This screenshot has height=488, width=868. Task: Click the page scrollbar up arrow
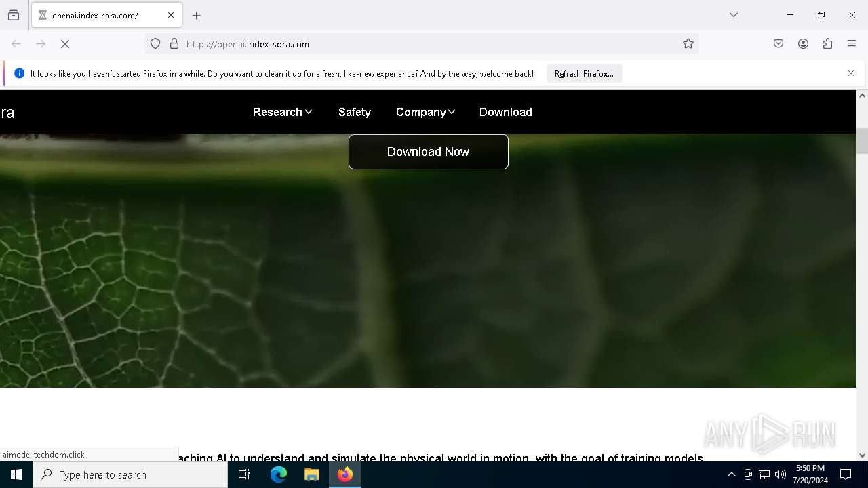click(x=862, y=96)
